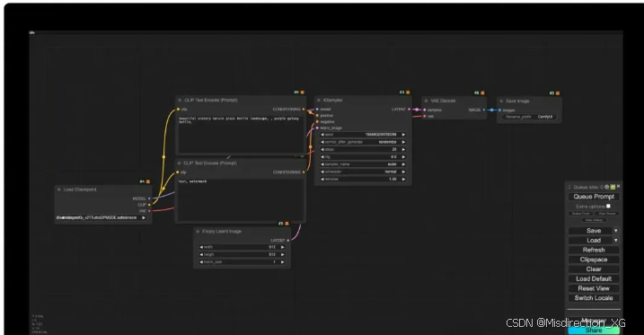Click Save Image images input socket

[x=499, y=110]
